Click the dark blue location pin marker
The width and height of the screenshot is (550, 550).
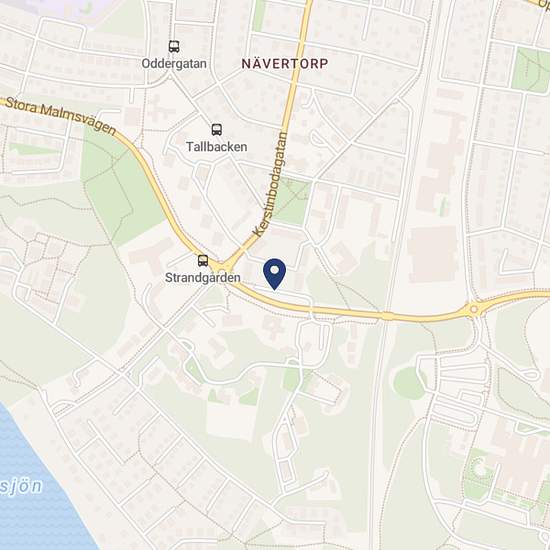[274, 274]
